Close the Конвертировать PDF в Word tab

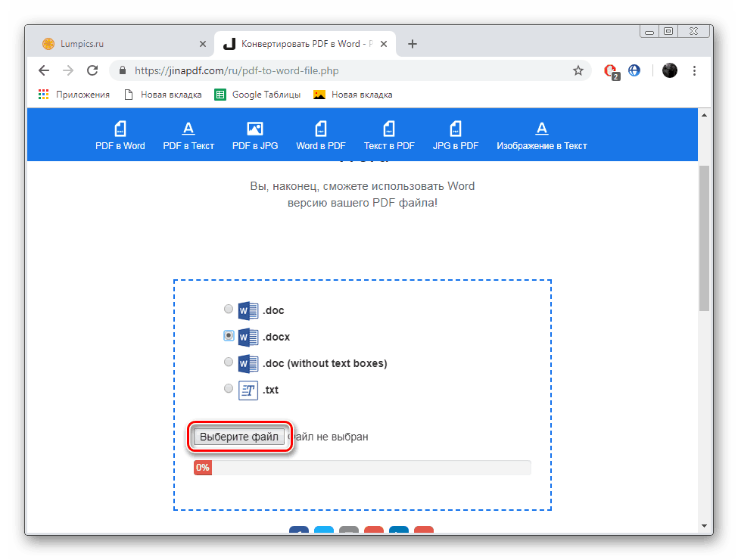[384, 44]
